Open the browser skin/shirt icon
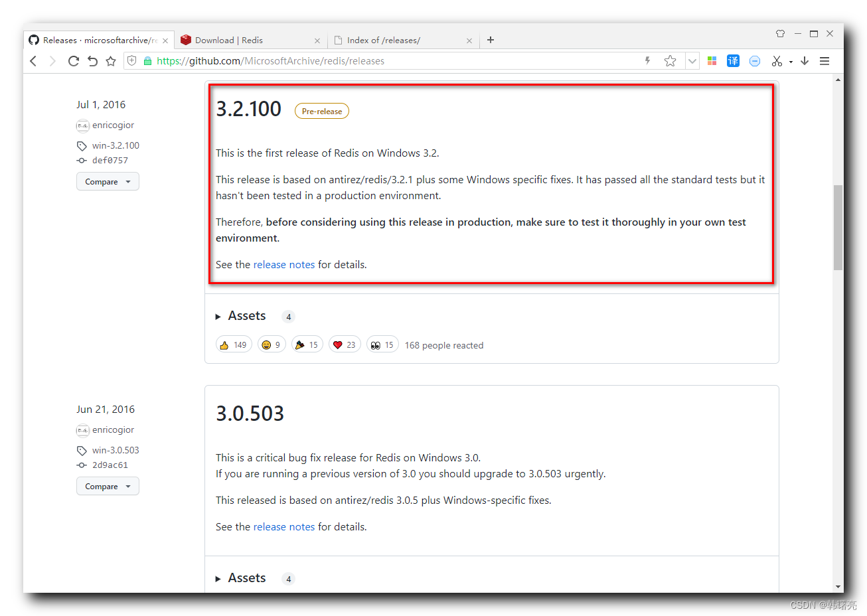This screenshot has height=616, width=867. click(x=780, y=33)
